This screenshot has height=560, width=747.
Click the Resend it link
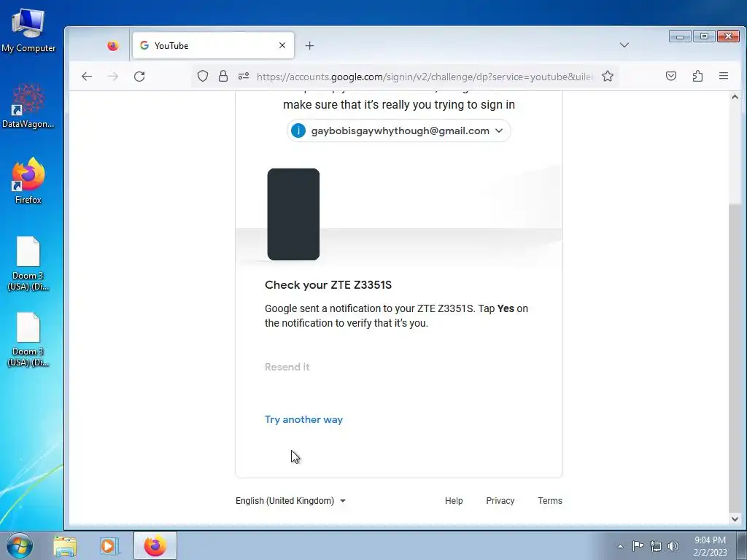[287, 367]
